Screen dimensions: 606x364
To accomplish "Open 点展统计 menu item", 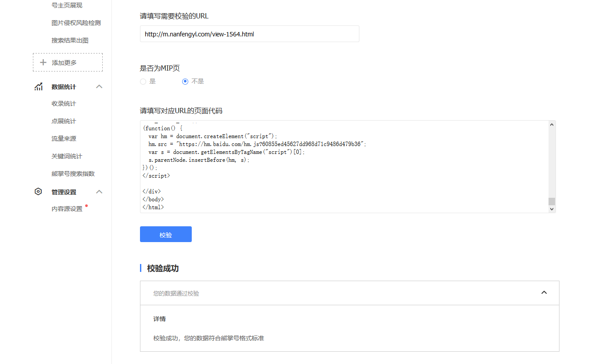I will click(x=64, y=121).
